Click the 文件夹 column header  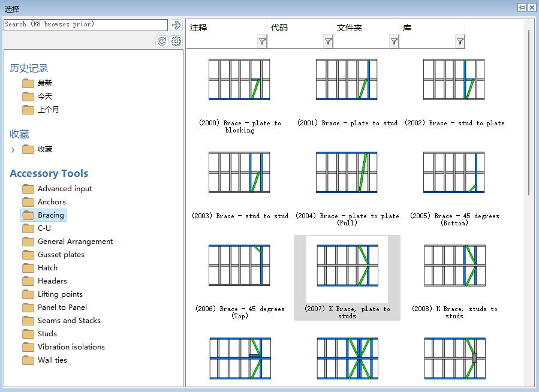(x=350, y=28)
